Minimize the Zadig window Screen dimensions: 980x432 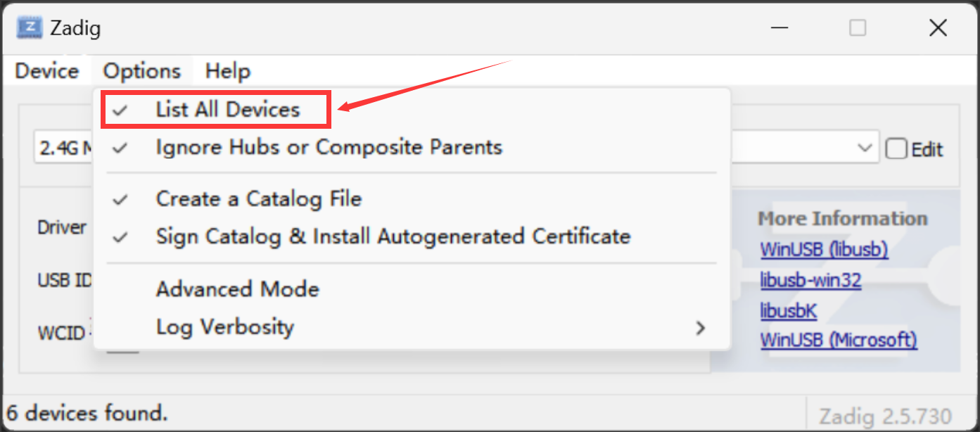779,28
